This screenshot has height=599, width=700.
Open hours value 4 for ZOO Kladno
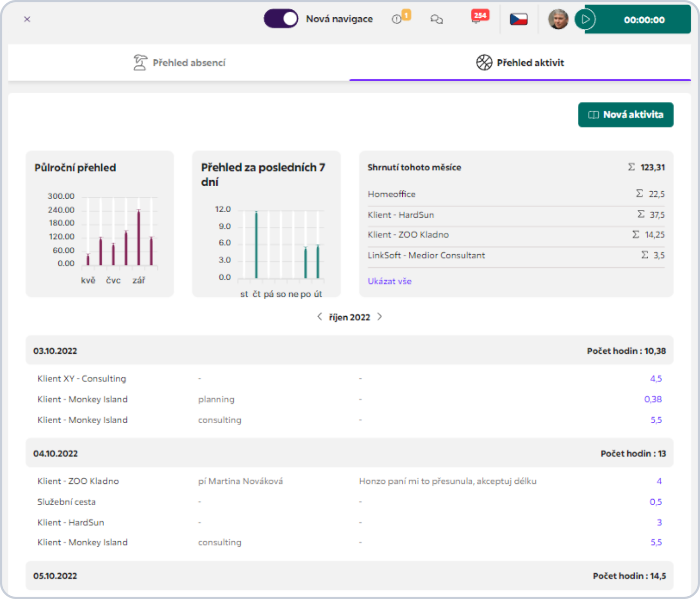point(659,481)
